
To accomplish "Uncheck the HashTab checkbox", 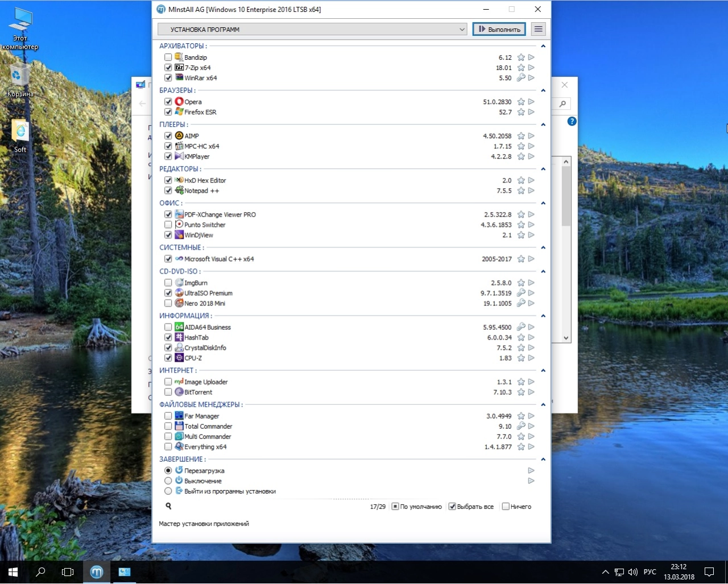I will click(x=168, y=337).
